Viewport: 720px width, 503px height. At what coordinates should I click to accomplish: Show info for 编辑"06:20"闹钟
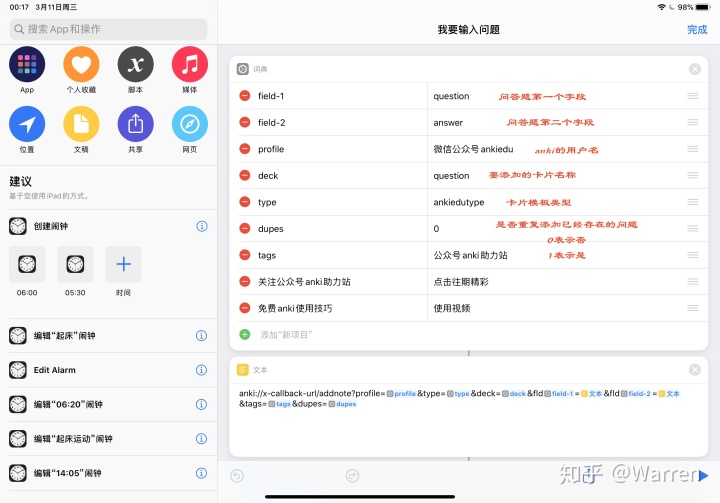[x=202, y=404]
